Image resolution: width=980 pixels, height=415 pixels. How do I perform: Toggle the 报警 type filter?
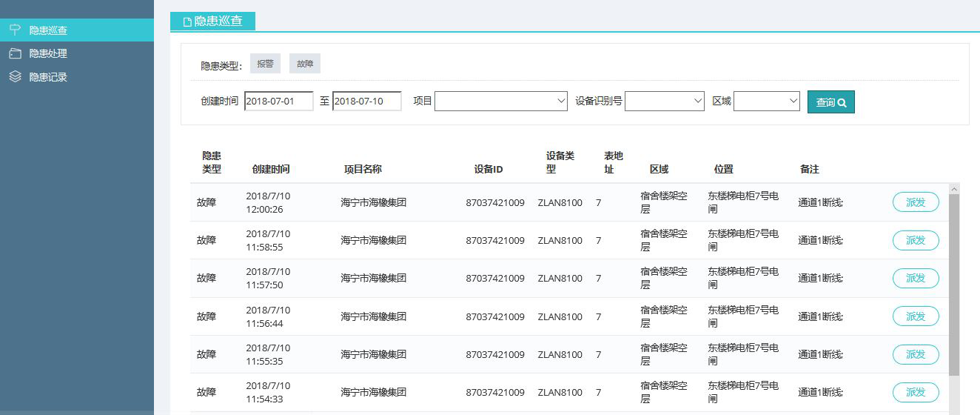(265, 64)
